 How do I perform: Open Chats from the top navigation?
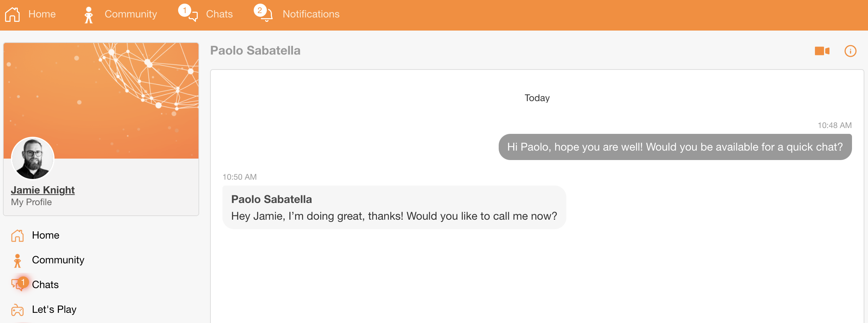219,14
